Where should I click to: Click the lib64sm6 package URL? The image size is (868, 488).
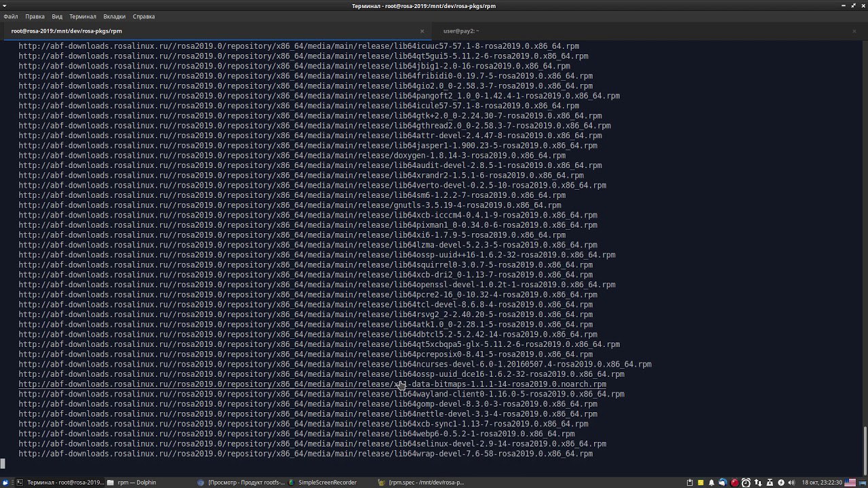point(292,195)
